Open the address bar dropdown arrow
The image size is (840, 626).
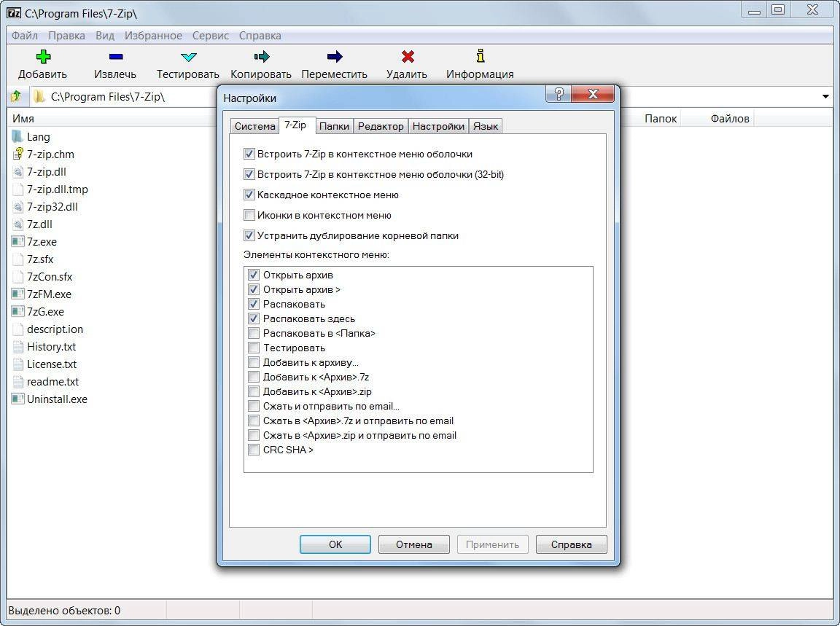pyautogui.click(x=825, y=97)
